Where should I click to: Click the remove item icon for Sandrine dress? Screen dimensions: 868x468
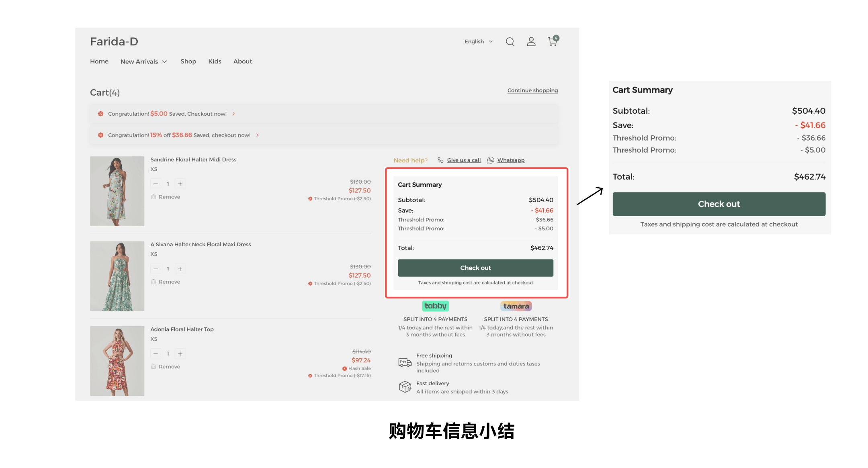(x=154, y=196)
